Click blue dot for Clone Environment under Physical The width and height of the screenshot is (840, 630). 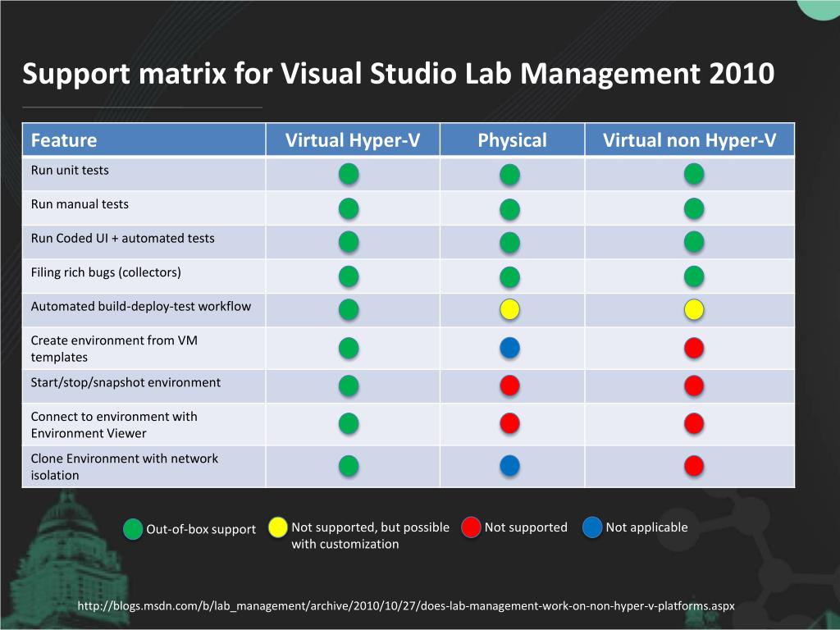[510, 466]
